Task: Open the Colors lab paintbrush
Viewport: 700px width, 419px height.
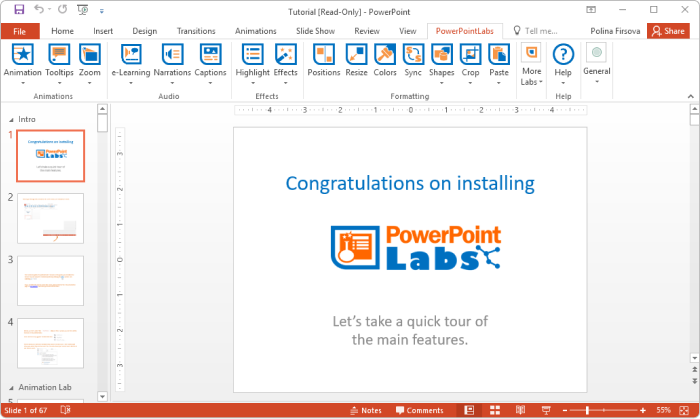Action: tap(385, 54)
